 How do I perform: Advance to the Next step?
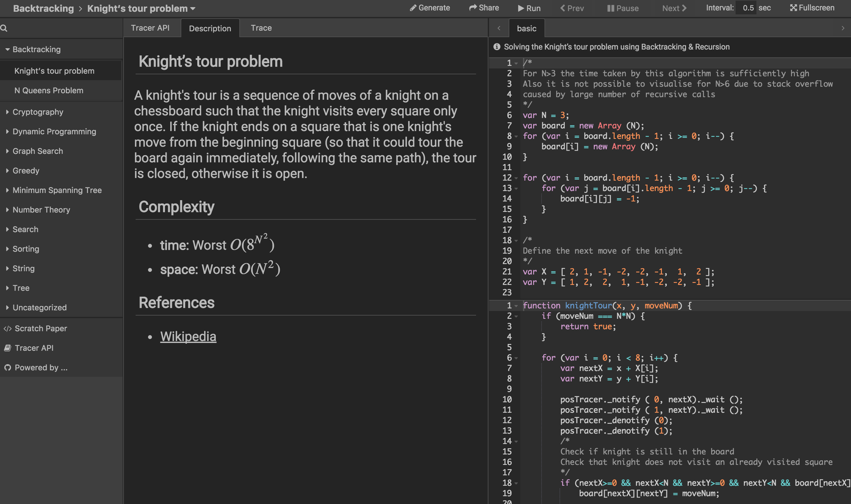tap(674, 8)
